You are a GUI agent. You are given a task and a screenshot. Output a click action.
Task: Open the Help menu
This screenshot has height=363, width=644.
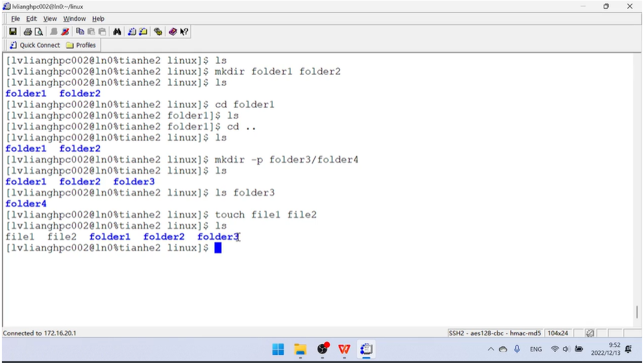pos(98,18)
